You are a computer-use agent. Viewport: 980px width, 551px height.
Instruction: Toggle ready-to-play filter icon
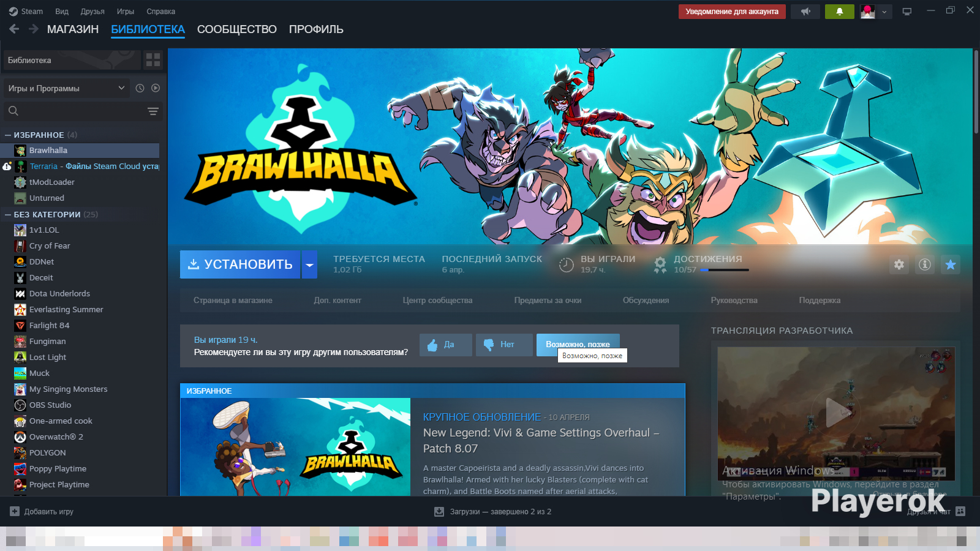pyautogui.click(x=156, y=88)
